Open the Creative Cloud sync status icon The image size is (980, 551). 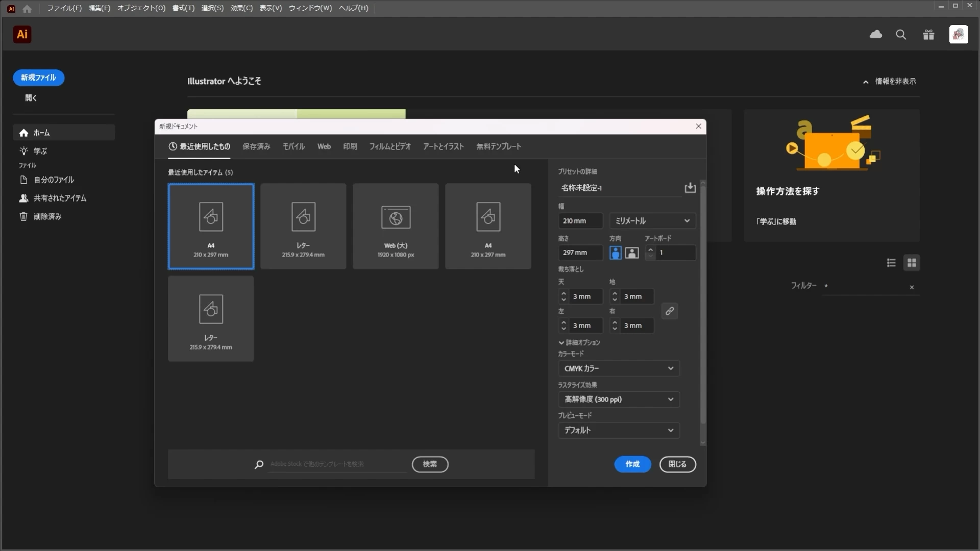click(876, 34)
